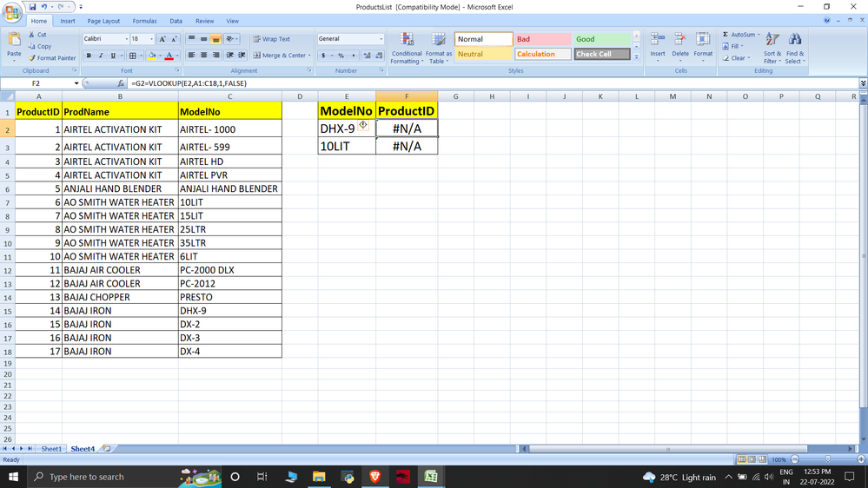The height and width of the screenshot is (488, 868).
Task: Activate the Format Painter
Action: [x=52, y=58]
